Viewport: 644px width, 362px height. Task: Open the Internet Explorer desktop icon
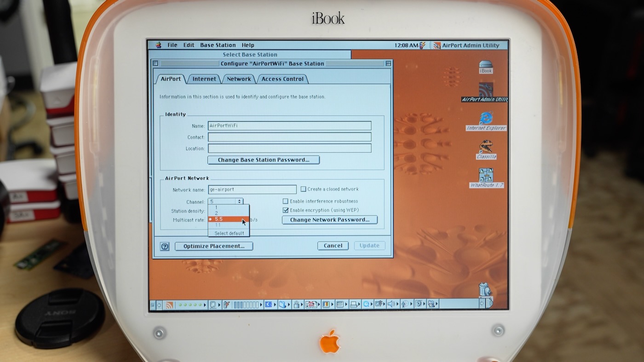[x=486, y=119]
